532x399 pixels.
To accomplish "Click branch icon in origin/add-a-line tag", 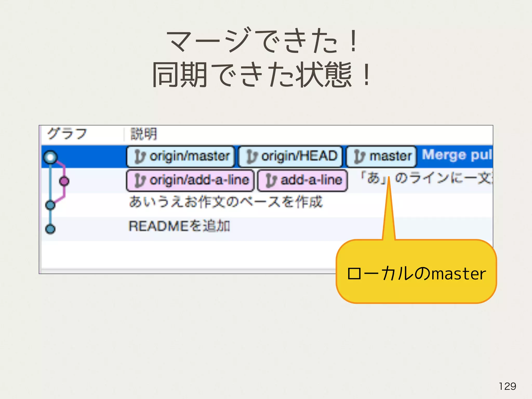I will 140,181.
